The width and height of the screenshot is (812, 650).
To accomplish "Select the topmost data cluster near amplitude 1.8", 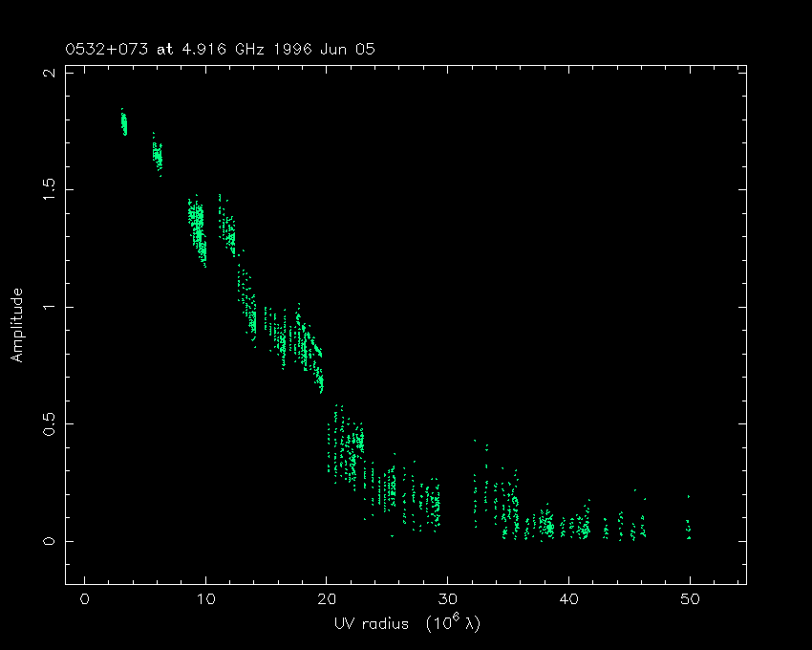I will (123, 122).
